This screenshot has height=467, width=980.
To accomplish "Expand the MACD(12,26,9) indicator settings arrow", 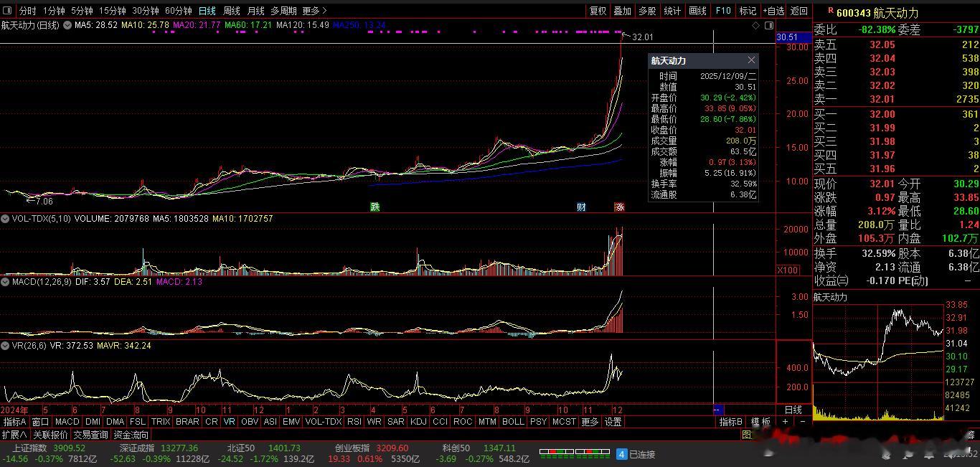I will point(6,282).
